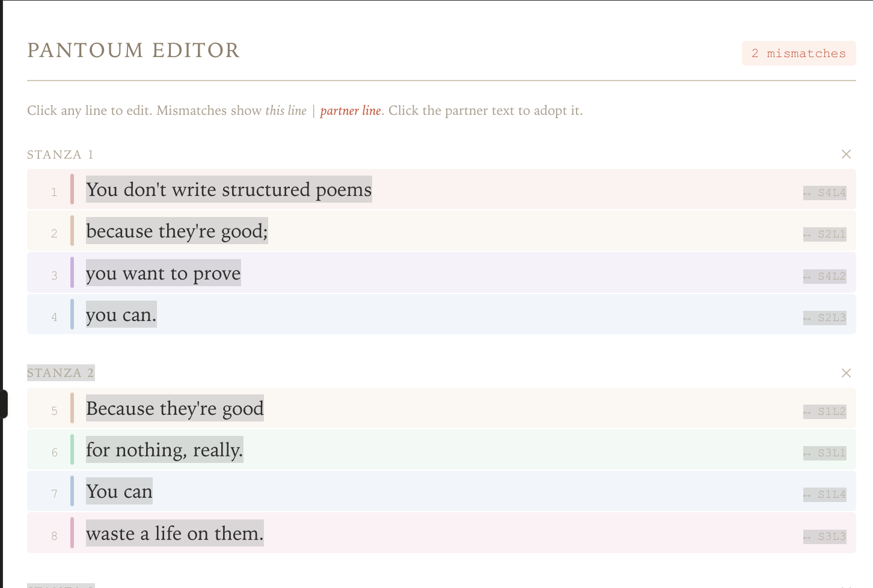Click the S1L2 partner link on line 5
873x588 pixels.
[x=825, y=412]
